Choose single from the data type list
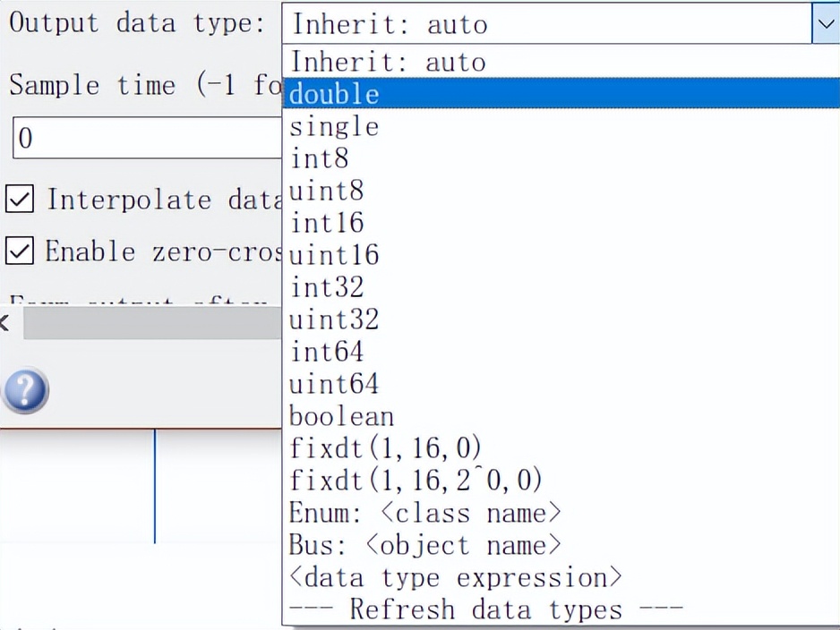This screenshot has height=630, width=840. [334, 126]
